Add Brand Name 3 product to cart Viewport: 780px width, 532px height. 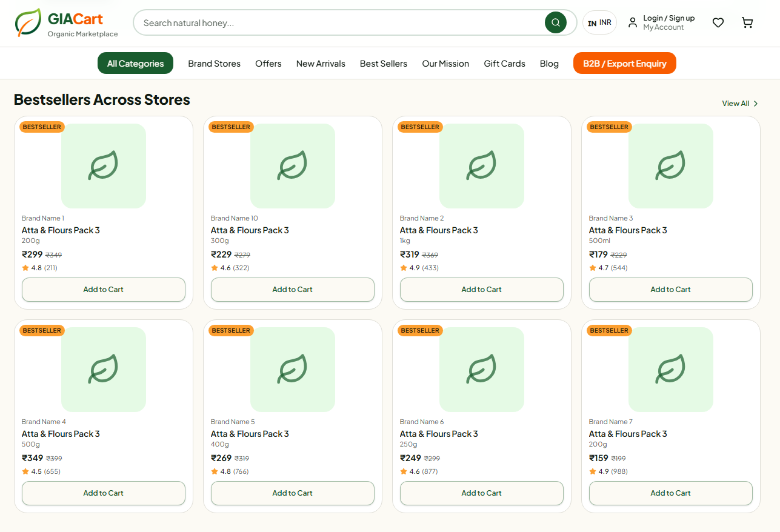(671, 290)
